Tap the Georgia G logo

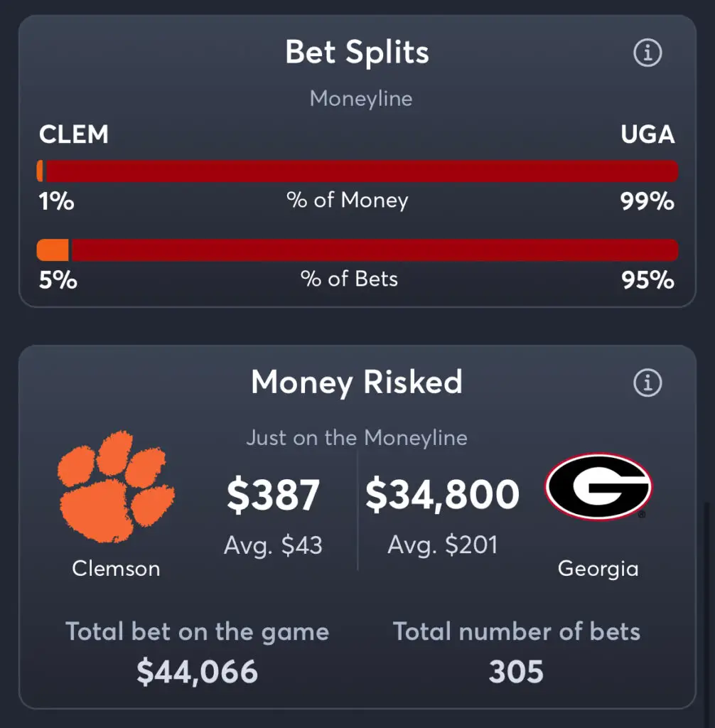pos(598,486)
